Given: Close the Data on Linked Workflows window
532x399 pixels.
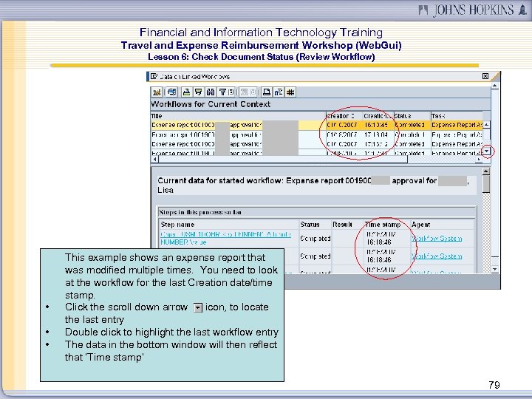Looking at the screenshot, I should coord(485,76).
